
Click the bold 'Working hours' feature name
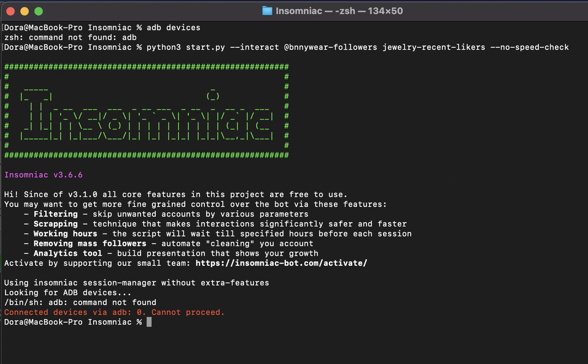pos(65,234)
